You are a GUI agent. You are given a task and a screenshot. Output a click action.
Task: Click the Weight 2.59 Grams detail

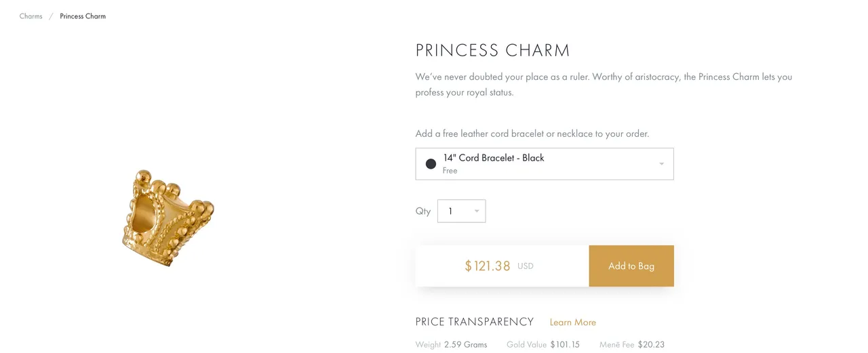(452, 345)
